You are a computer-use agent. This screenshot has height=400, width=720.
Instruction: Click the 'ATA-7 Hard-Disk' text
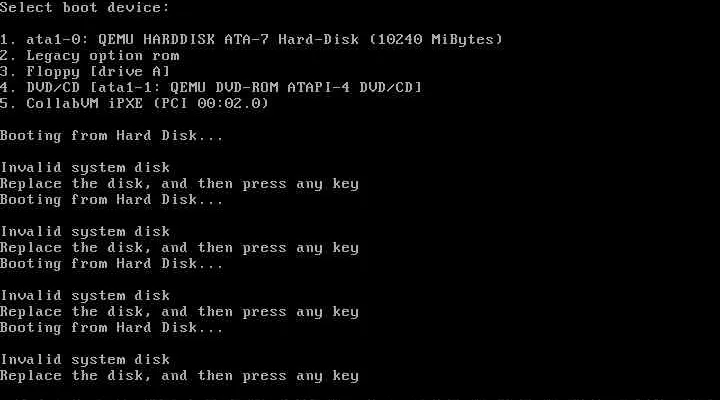click(292, 40)
